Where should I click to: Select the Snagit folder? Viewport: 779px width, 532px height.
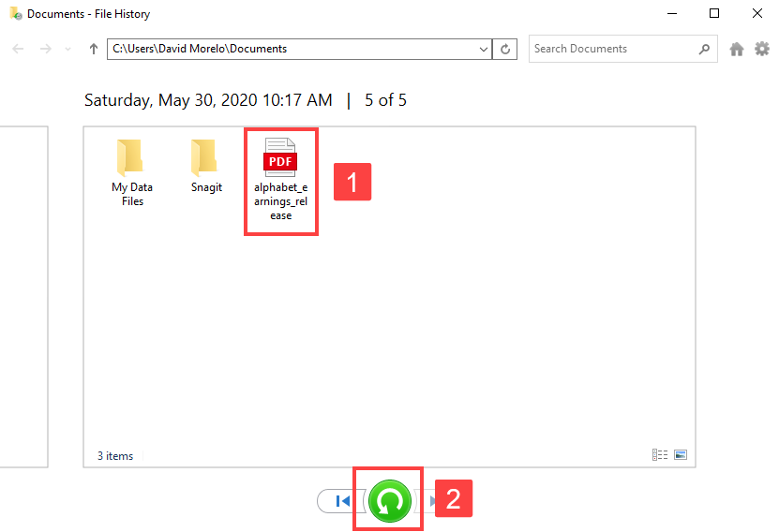[x=206, y=166]
